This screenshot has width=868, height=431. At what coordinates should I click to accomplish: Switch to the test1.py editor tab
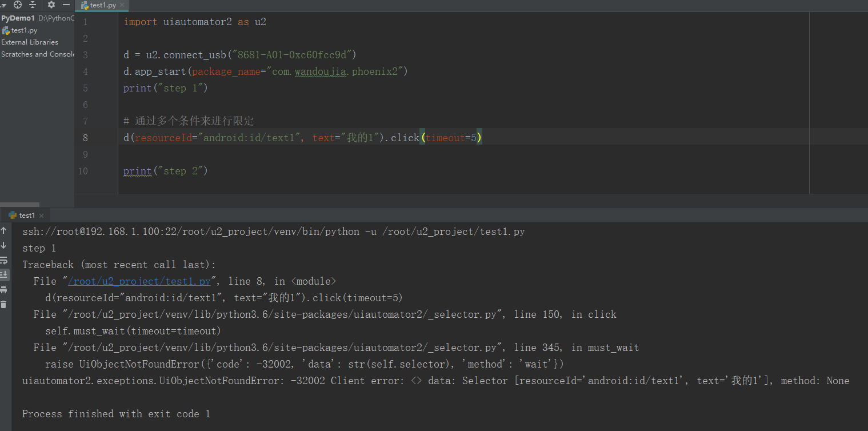pyautogui.click(x=102, y=6)
